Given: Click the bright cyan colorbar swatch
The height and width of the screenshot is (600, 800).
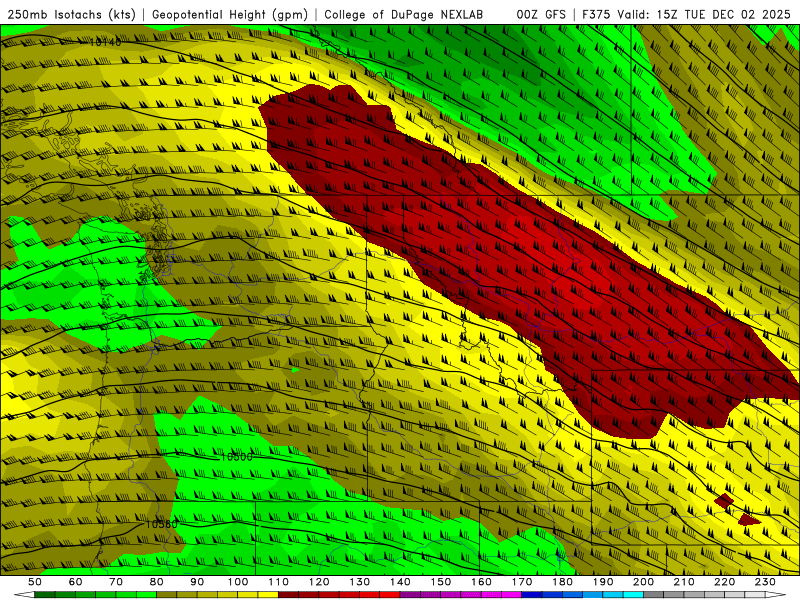Looking at the screenshot, I should (633, 595).
